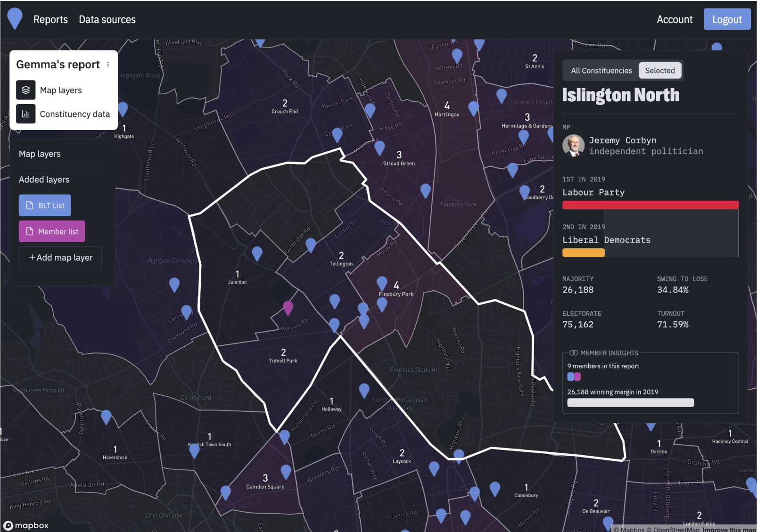Open Gemma's report three-dot menu
The width and height of the screenshot is (757, 532).
pyautogui.click(x=108, y=65)
